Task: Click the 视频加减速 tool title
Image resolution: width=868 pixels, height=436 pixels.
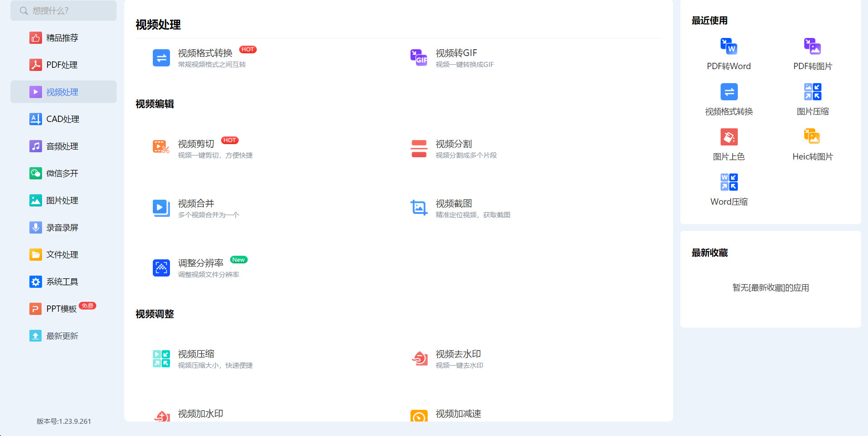Action: click(x=458, y=414)
